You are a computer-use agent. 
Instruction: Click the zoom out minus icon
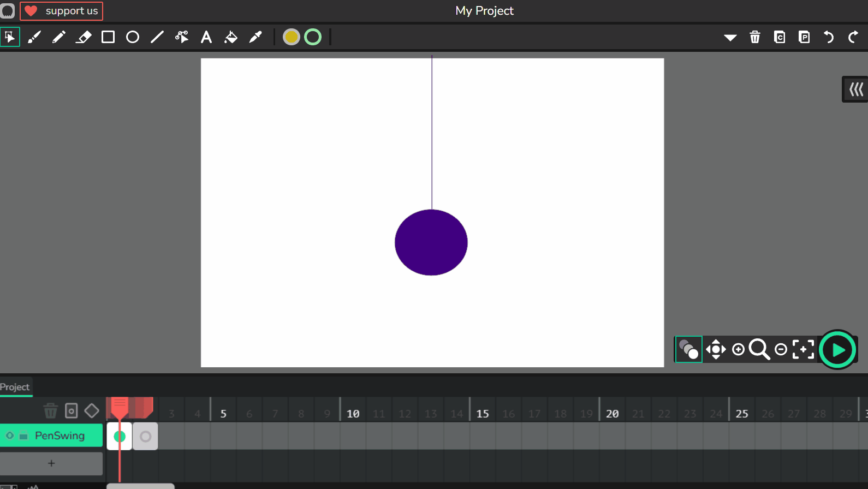click(781, 349)
